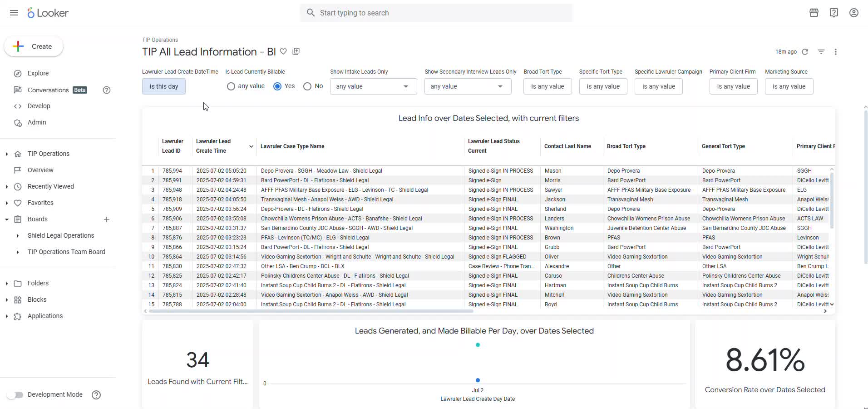This screenshot has width=868, height=409.
Task: Click the 'is this day' date filter
Action: click(164, 86)
